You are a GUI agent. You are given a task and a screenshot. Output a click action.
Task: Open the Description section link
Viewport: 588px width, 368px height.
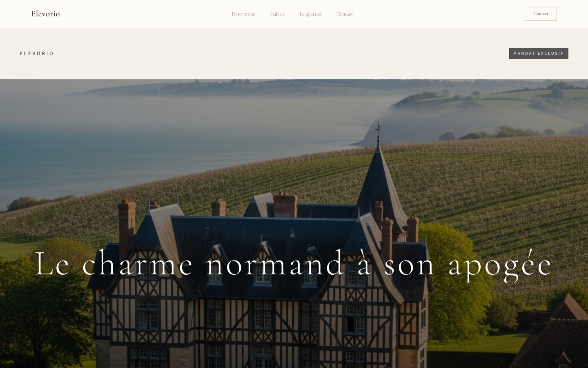(243, 14)
